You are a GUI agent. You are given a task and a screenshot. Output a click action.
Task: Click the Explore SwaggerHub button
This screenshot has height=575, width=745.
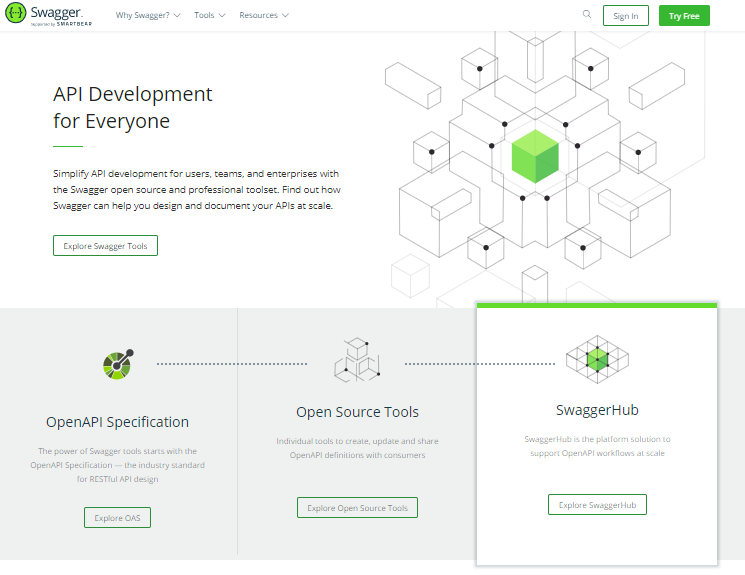tap(597, 505)
